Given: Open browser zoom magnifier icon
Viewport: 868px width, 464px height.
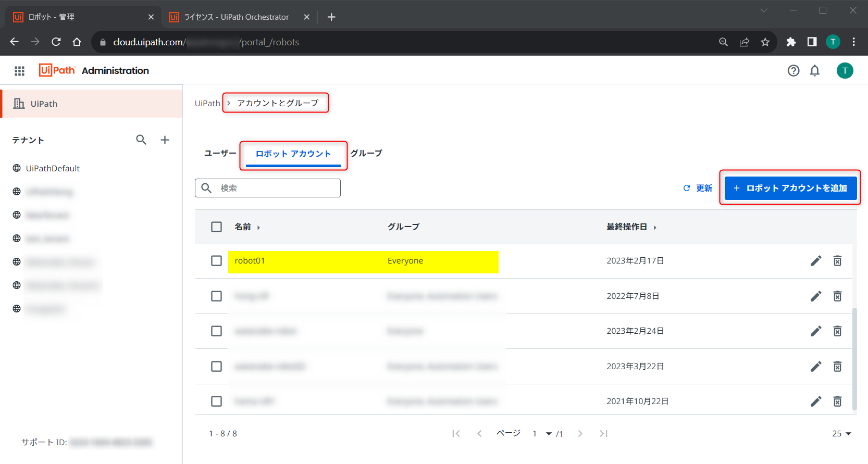Looking at the screenshot, I should point(723,42).
